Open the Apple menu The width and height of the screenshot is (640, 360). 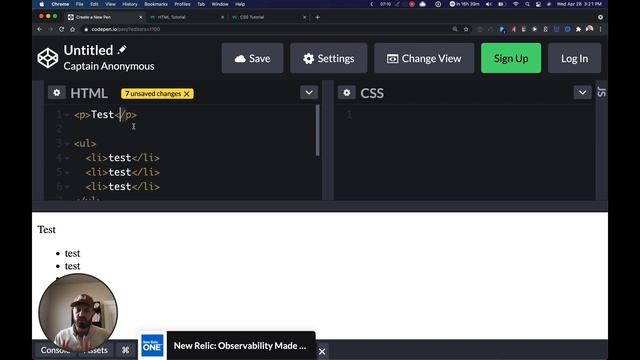click(x=42, y=4)
